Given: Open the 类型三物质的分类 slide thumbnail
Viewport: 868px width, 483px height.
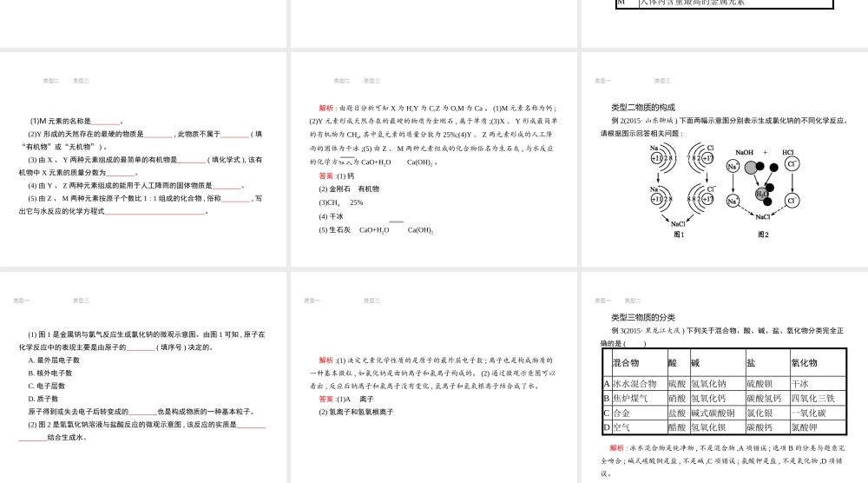Looking at the screenshot, I should (725, 378).
